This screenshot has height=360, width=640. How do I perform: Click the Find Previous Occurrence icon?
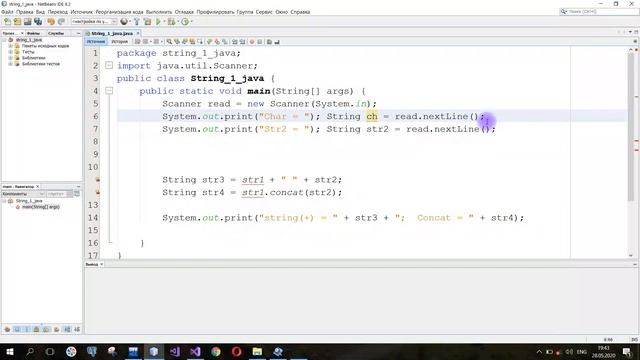point(177,42)
